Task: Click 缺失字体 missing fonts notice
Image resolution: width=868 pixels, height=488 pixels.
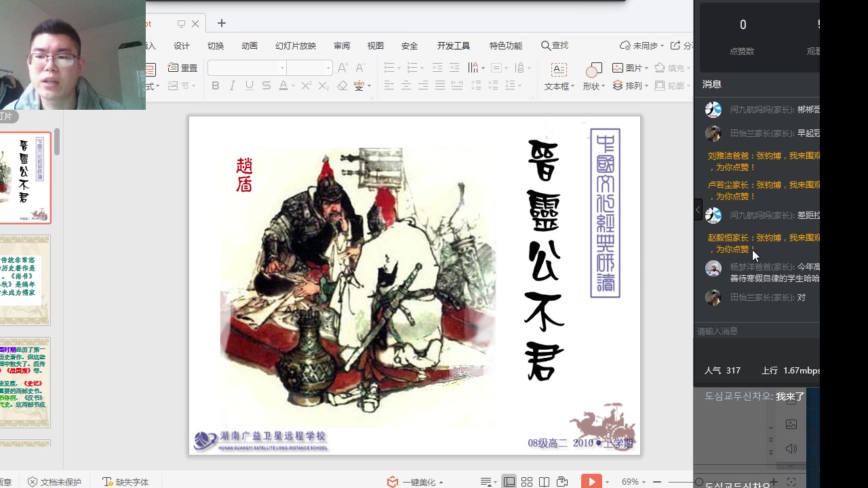Action: [125, 482]
